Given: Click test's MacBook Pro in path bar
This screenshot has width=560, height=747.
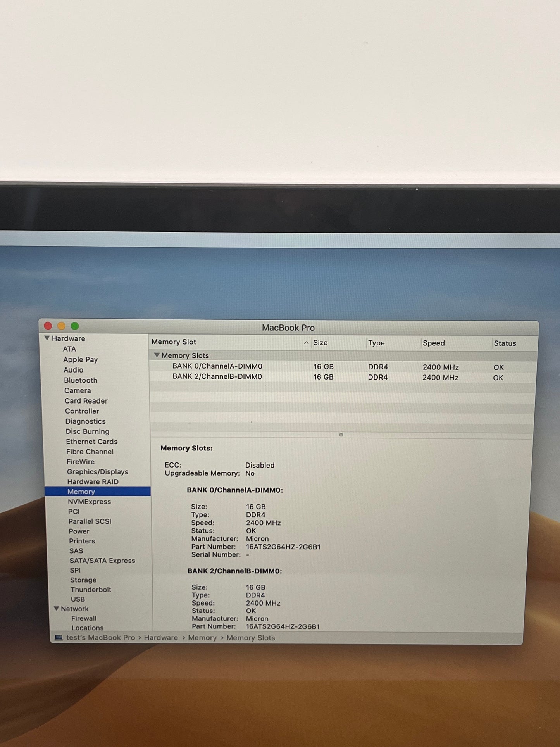Looking at the screenshot, I should click(x=100, y=638).
